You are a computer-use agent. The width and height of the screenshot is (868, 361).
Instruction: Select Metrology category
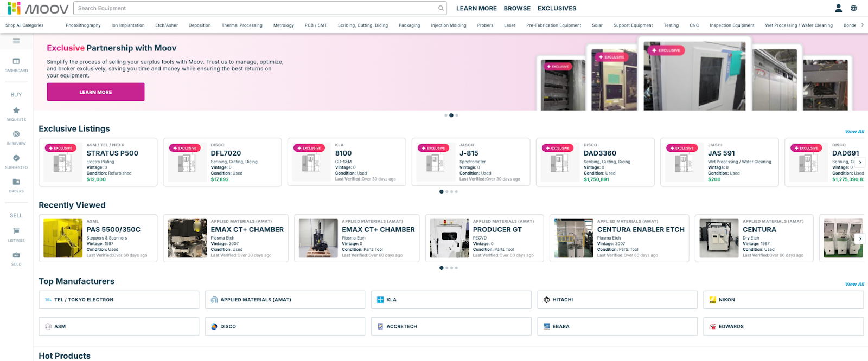pyautogui.click(x=283, y=25)
